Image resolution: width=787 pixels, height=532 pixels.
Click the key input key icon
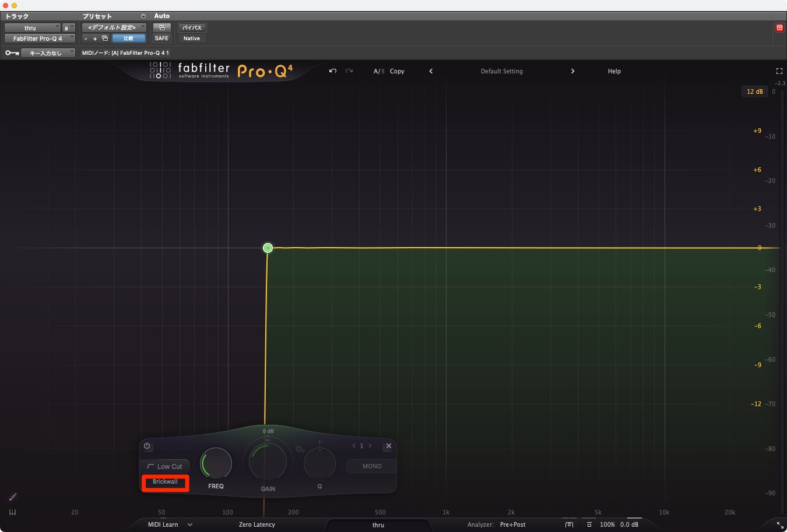[x=12, y=53]
